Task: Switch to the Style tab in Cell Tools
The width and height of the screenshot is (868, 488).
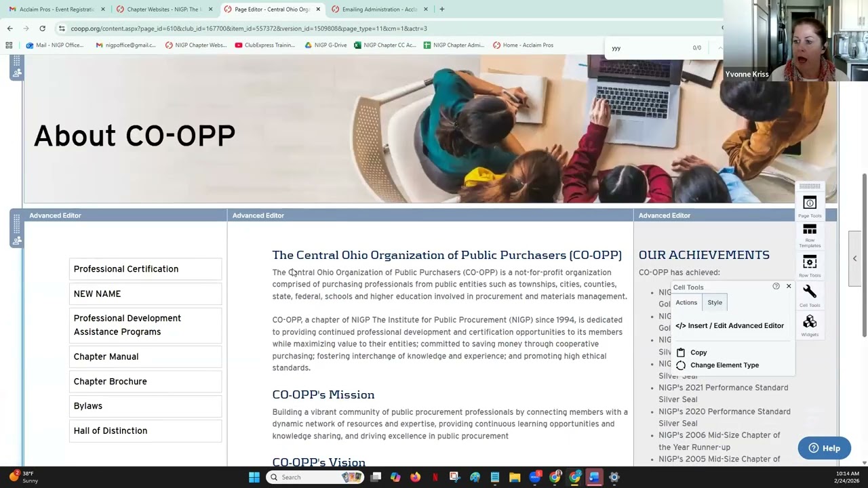Action: (x=715, y=302)
